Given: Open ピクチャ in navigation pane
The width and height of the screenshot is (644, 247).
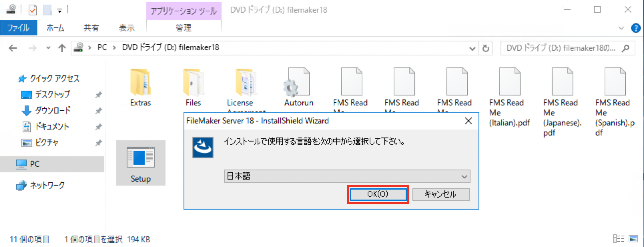Looking at the screenshot, I should (47, 143).
